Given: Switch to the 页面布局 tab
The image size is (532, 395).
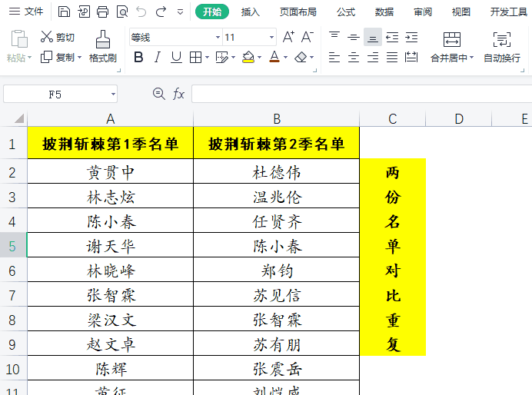Looking at the screenshot, I should (x=298, y=12).
